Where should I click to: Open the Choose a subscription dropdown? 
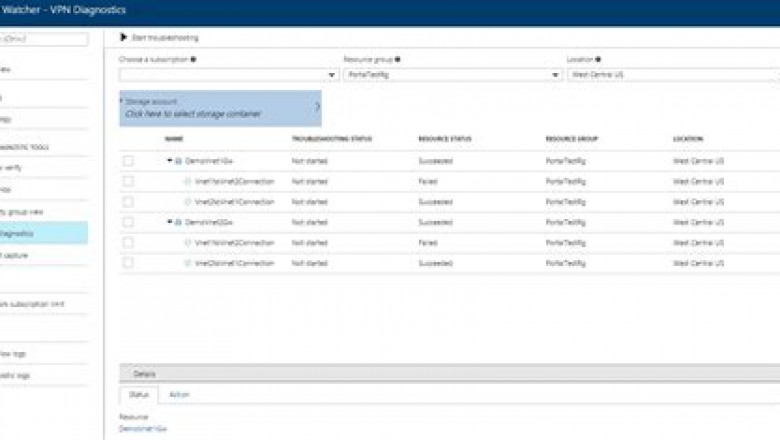pyautogui.click(x=228, y=74)
